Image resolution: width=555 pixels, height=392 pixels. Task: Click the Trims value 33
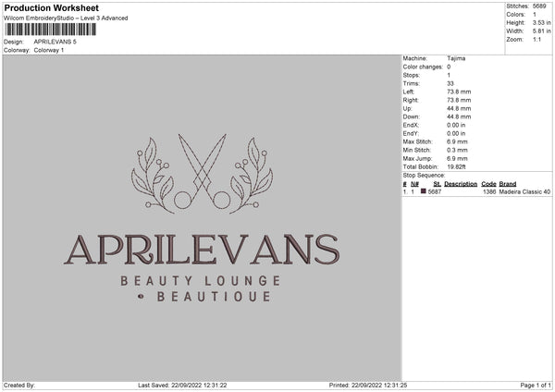pos(450,84)
